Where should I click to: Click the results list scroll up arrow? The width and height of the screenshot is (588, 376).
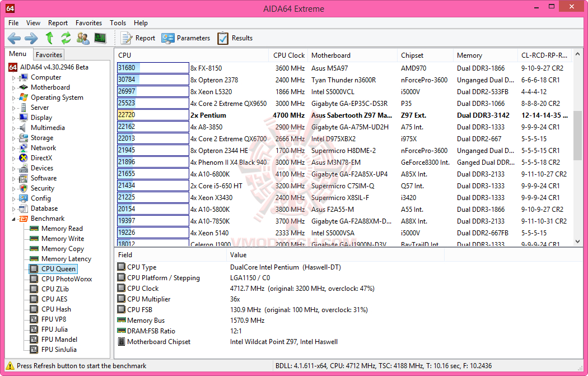pyautogui.click(x=577, y=54)
